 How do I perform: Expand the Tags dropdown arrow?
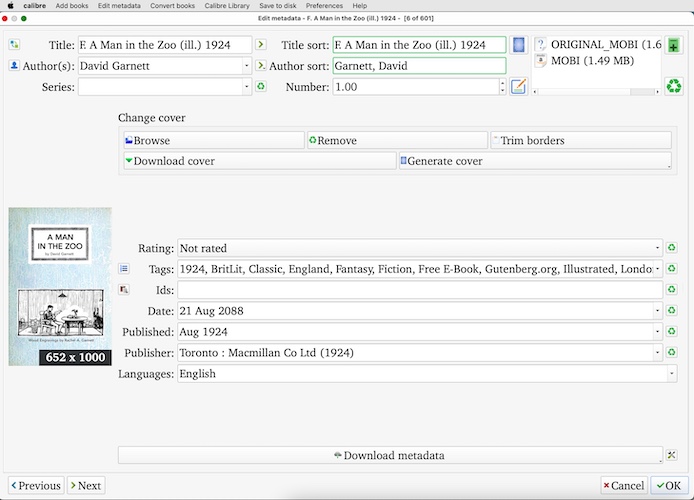click(x=657, y=269)
